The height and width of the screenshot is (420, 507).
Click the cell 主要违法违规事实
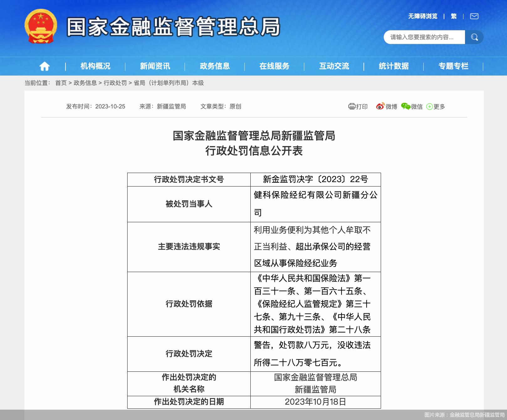click(x=189, y=247)
